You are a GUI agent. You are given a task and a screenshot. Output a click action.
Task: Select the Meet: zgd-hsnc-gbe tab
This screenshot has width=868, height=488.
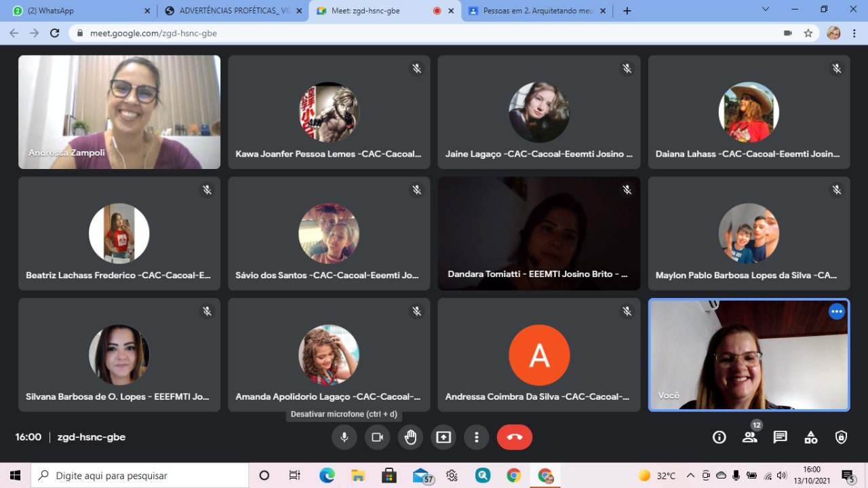(384, 11)
